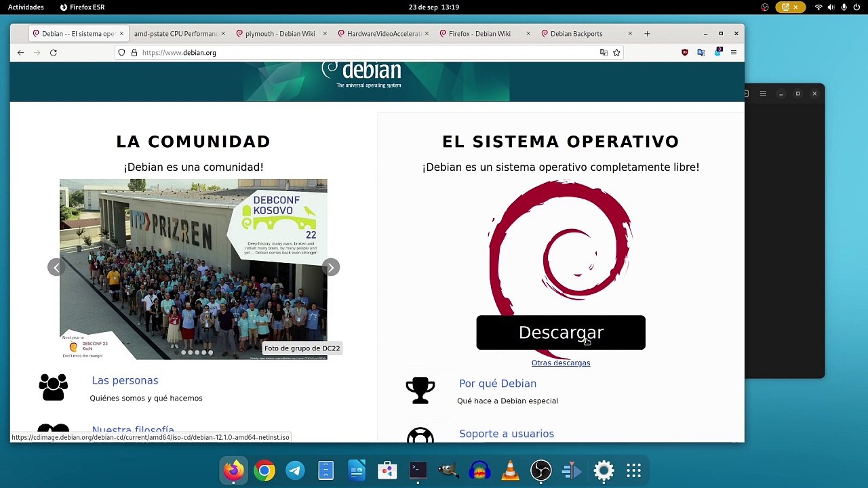Launch GIMP from the dock

click(449, 470)
